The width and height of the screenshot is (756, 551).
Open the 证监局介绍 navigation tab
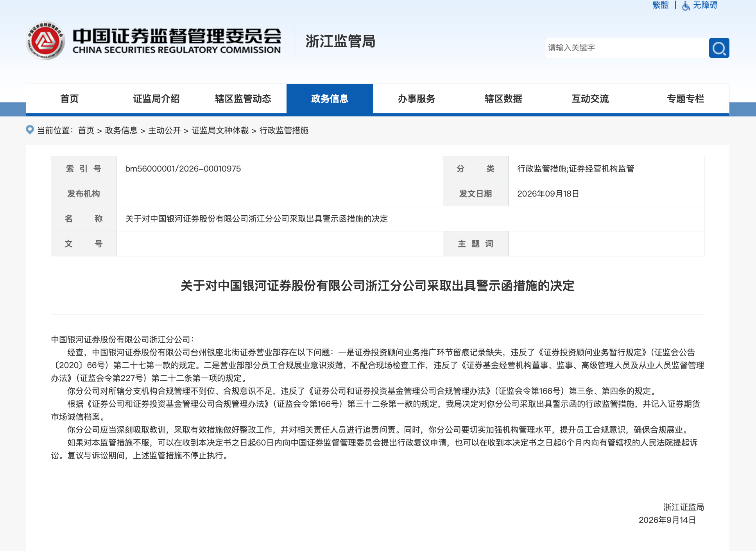point(156,99)
